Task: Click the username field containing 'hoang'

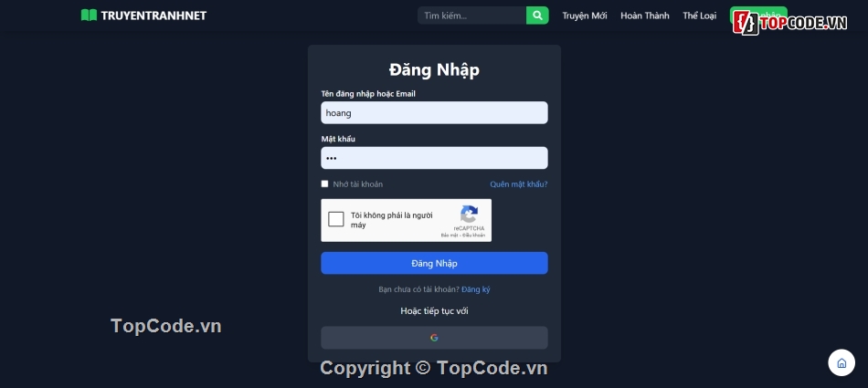Action: (434, 112)
